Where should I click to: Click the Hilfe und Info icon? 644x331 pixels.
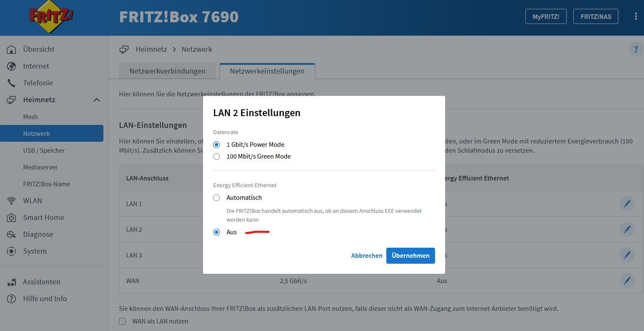click(x=11, y=299)
